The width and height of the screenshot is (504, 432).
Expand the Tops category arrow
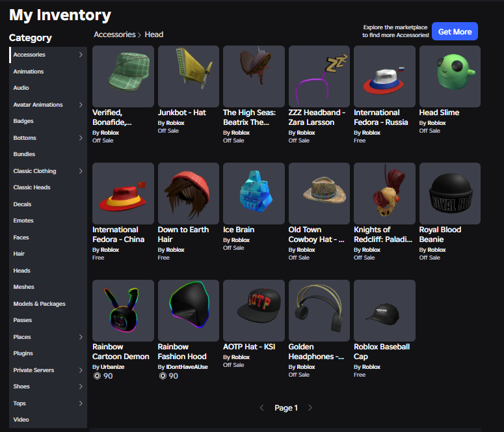(x=81, y=403)
